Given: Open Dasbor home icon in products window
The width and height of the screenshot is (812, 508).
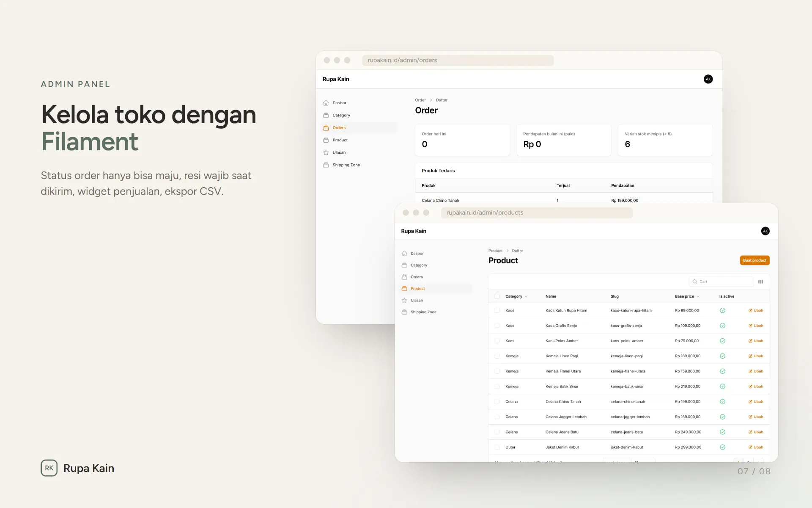Looking at the screenshot, I should click(x=404, y=254).
